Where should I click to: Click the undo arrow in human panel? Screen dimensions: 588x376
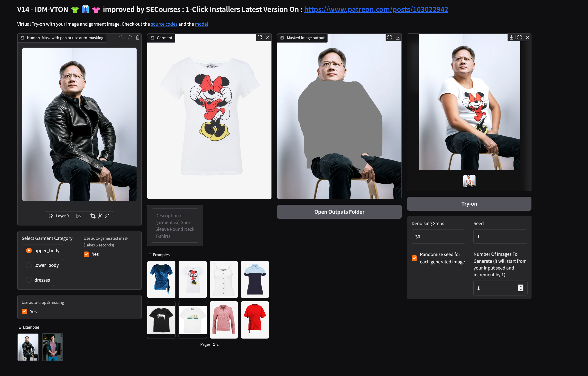(x=121, y=37)
